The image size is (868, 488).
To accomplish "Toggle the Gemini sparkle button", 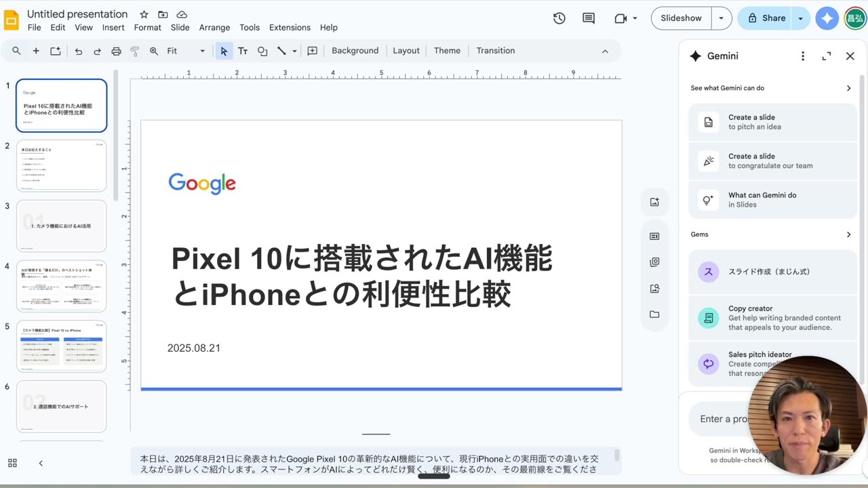I will click(x=827, y=18).
